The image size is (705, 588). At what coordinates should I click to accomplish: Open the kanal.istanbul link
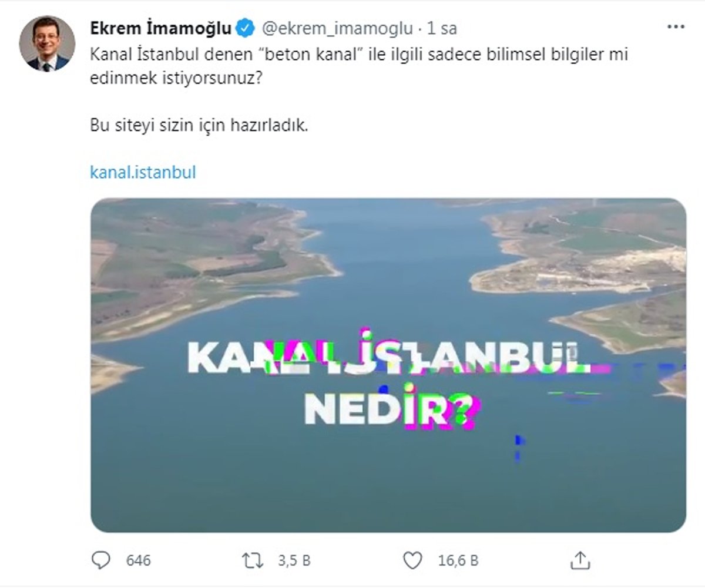coord(143,173)
